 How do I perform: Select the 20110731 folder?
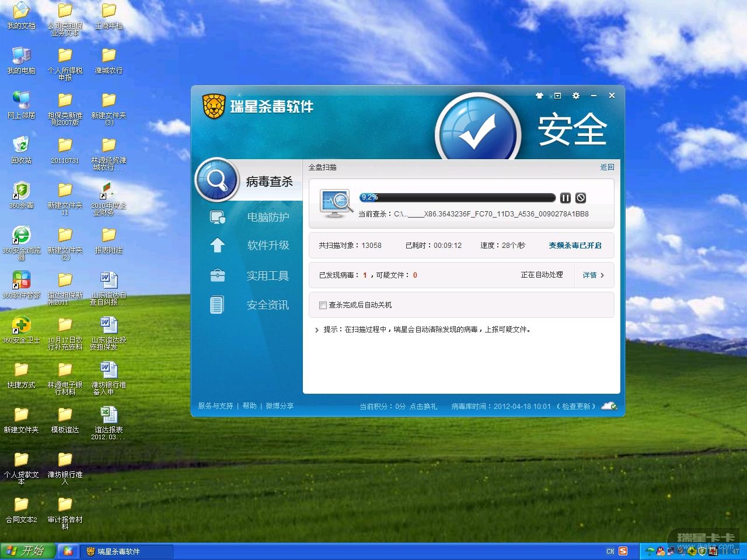[65, 150]
